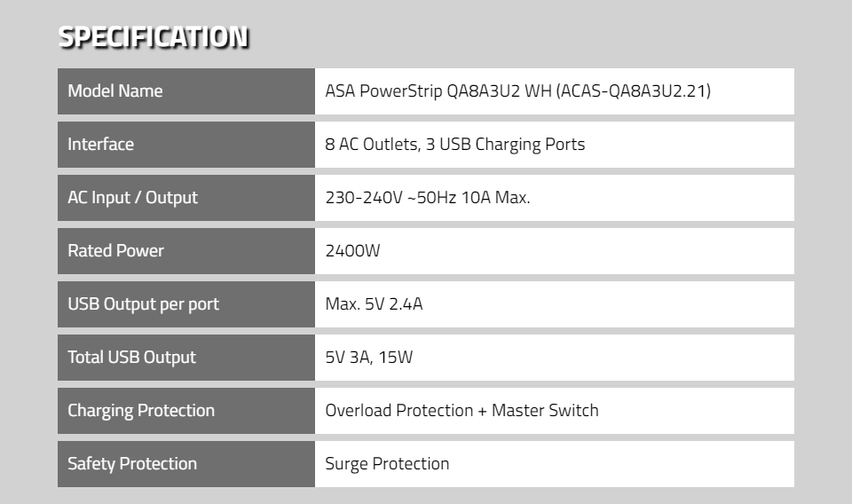Click the white Model Name value row
Screen dimensions: 852x504
click(x=554, y=91)
